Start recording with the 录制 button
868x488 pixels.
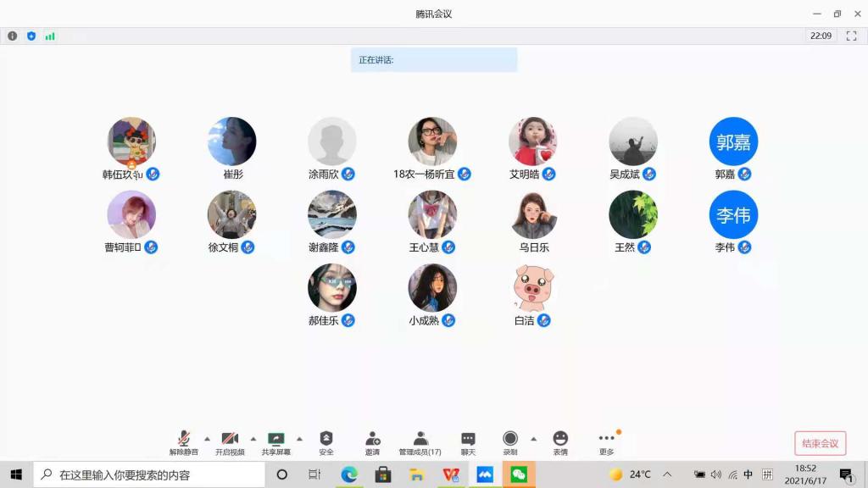point(510,441)
